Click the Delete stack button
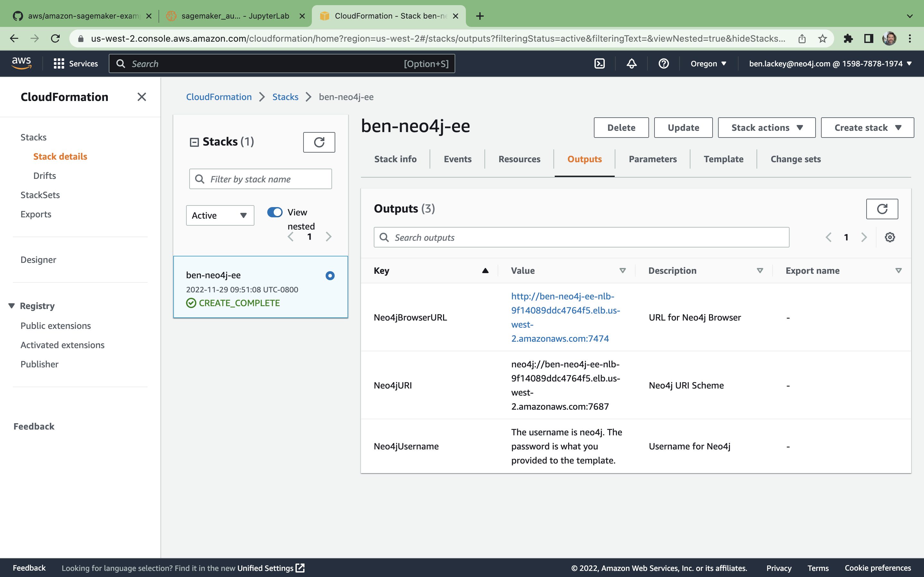The height and width of the screenshot is (577, 924). 621,128
